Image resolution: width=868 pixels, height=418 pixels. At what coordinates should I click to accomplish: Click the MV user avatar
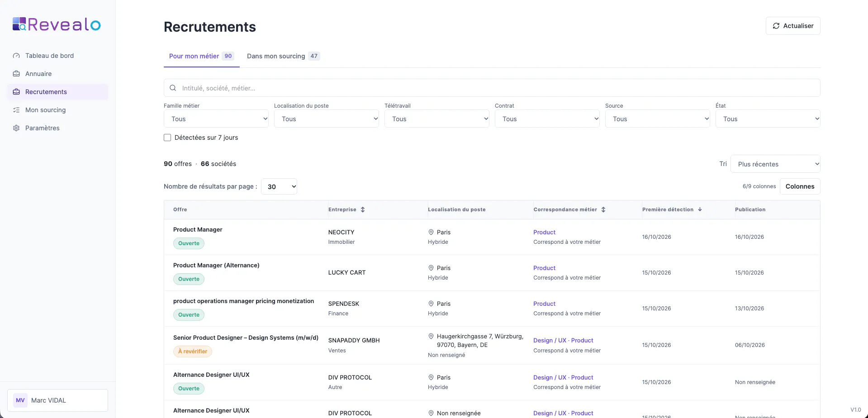click(20, 400)
